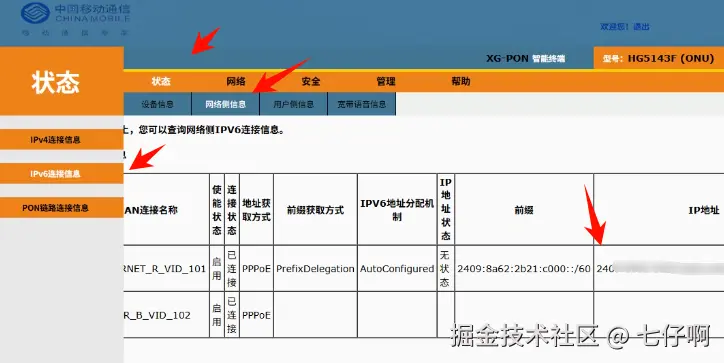Click the AutoConfigured cell
This screenshot has height=363, width=724.
[397, 269]
